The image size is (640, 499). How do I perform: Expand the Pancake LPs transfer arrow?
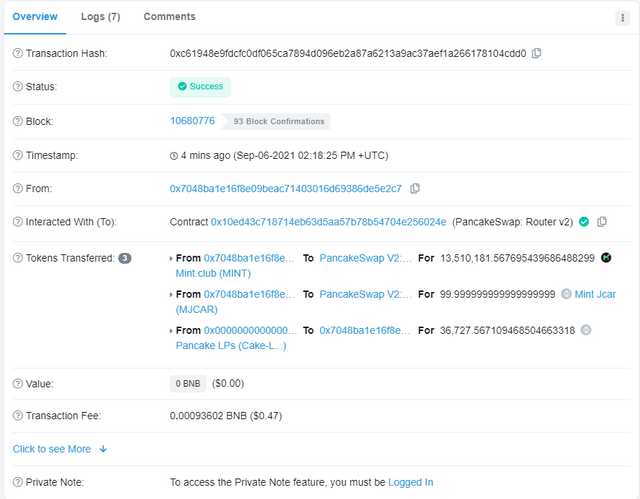171,330
